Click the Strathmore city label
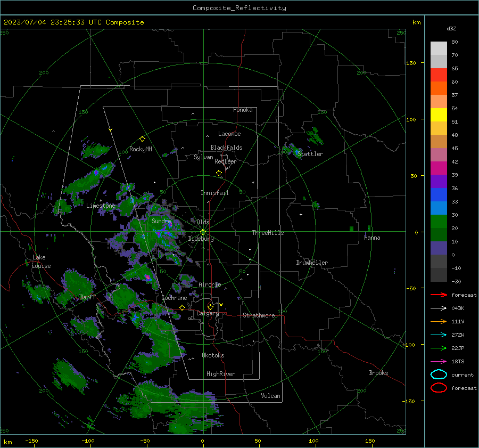This screenshot has width=479, height=448. 259,315
